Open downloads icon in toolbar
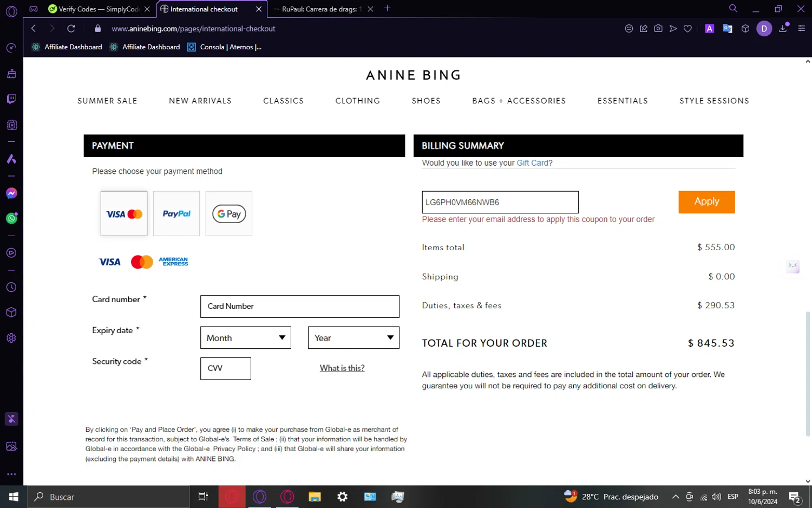Screen dimensions: 812x508 point(783,29)
